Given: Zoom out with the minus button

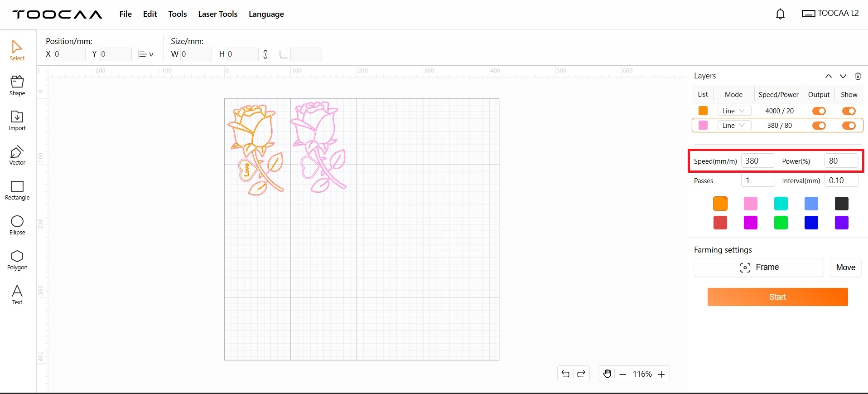Looking at the screenshot, I should click(x=623, y=375).
